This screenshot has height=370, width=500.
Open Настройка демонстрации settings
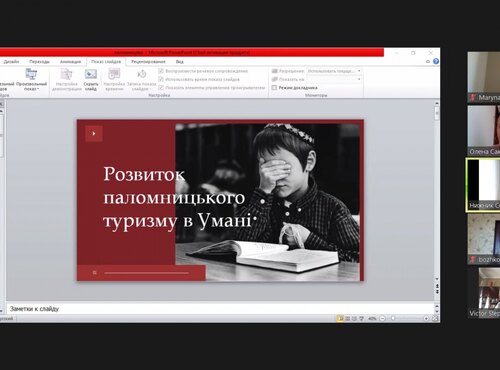coord(67,79)
